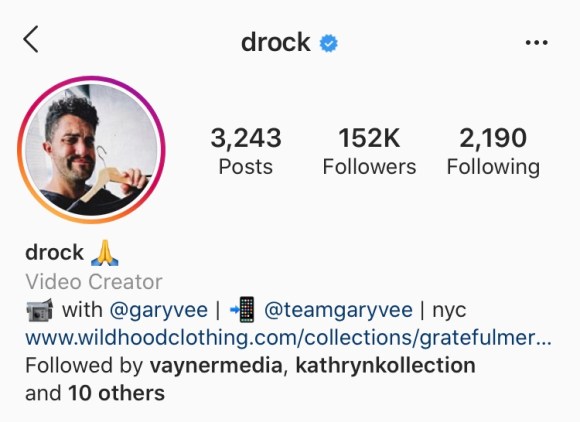Tap the bold drock display name
The height and width of the screenshot is (422, 580).
click(x=54, y=253)
